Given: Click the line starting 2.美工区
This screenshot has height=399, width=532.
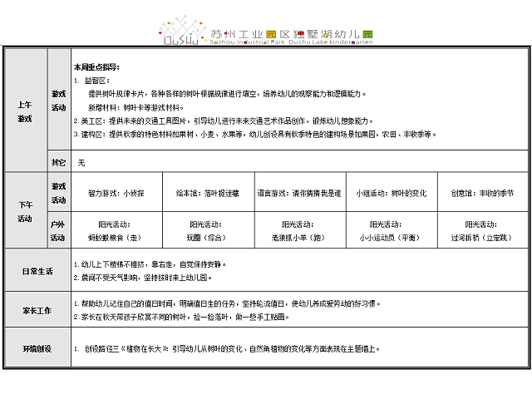Looking at the screenshot, I should coord(224,121).
